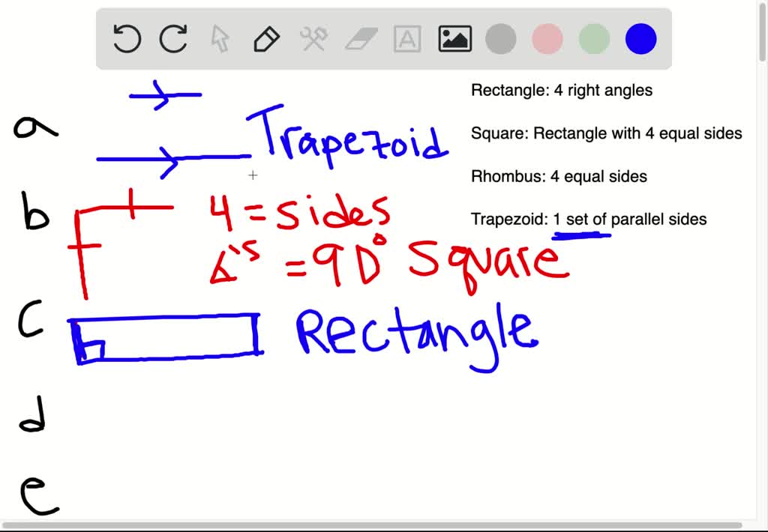Screen dimensions: 768x532
Task: Click the drawn blue rectangle shape
Action: pyautogui.click(x=163, y=337)
